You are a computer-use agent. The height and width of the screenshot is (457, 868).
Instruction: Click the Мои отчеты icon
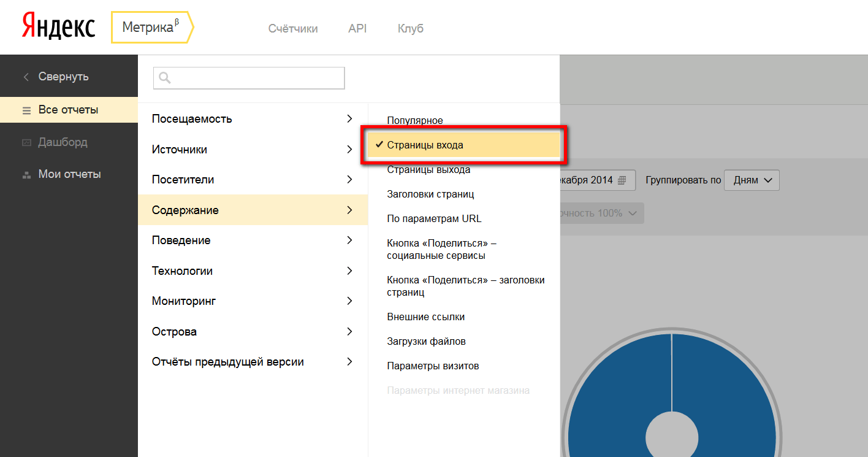coord(26,175)
